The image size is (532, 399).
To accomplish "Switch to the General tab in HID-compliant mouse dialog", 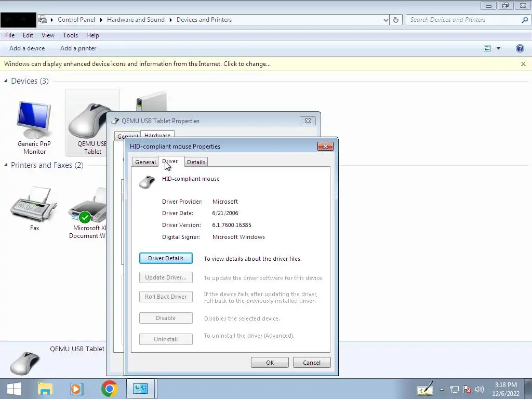I will (145, 162).
